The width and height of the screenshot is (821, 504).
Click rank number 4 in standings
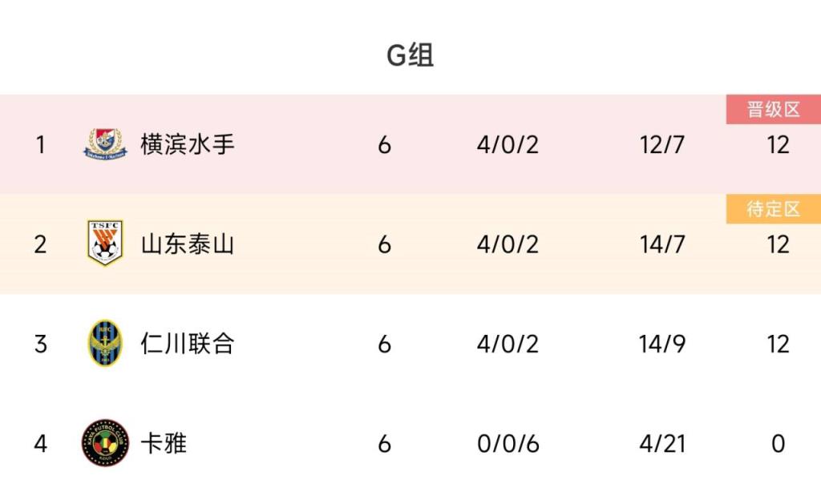tap(40, 443)
